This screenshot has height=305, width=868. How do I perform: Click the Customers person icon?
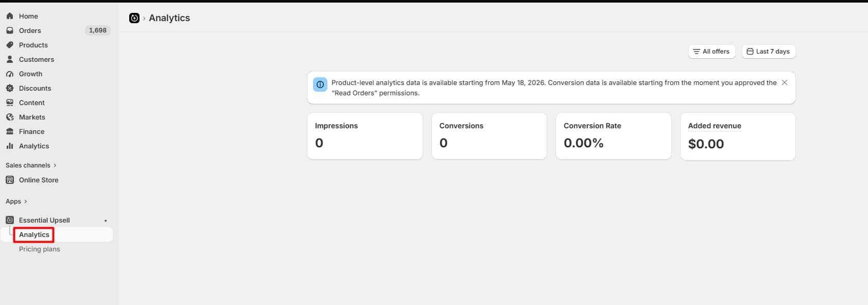[10, 59]
